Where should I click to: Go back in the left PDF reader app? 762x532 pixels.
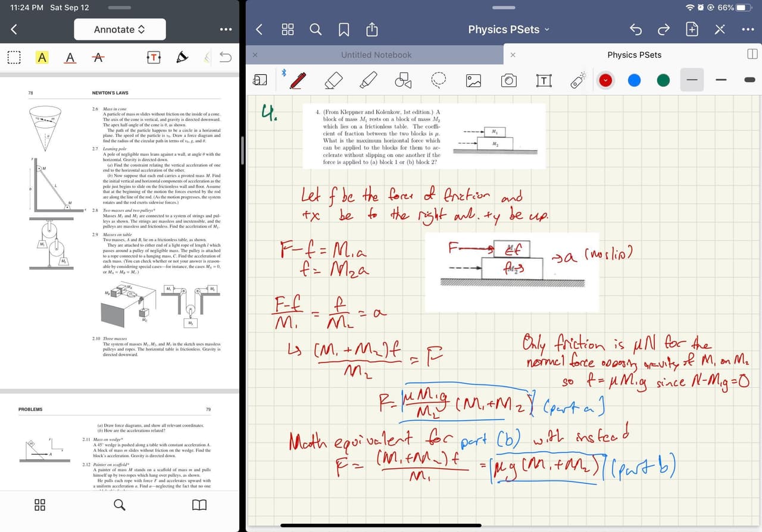(x=14, y=29)
